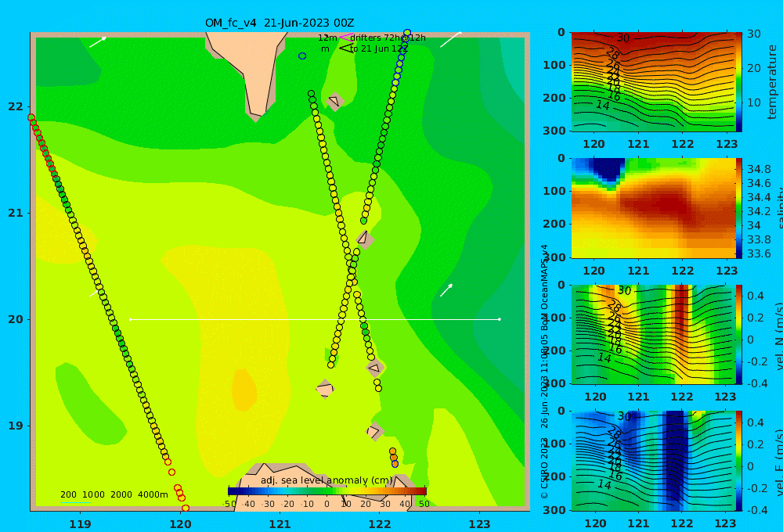
Task: Click the lone blue drifter circle near Taiwan
Action: tap(302, 56)
